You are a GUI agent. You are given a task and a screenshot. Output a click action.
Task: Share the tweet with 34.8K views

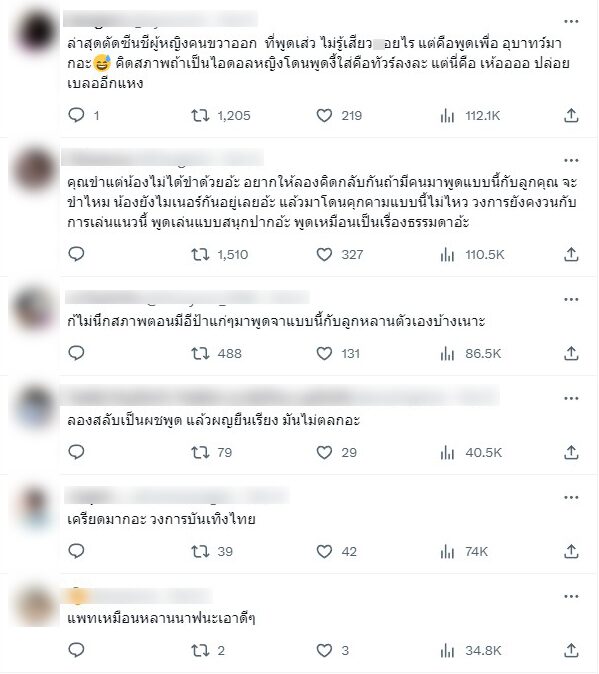[571, 650]
